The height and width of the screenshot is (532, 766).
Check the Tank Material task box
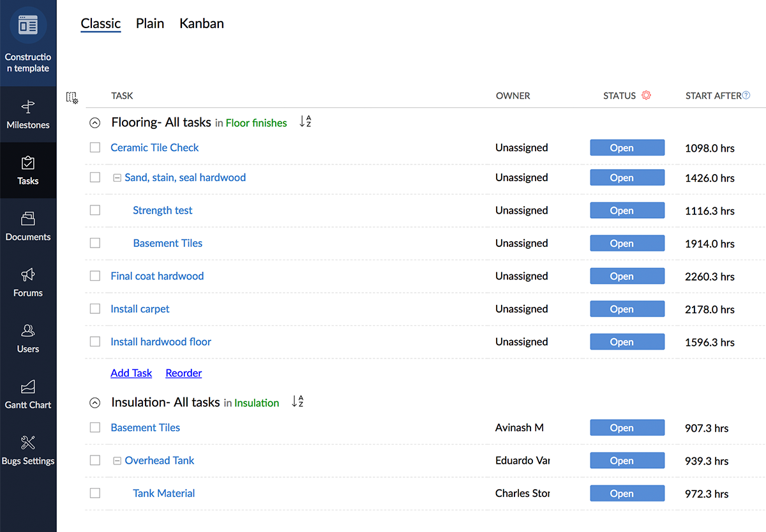pos(95,493)
